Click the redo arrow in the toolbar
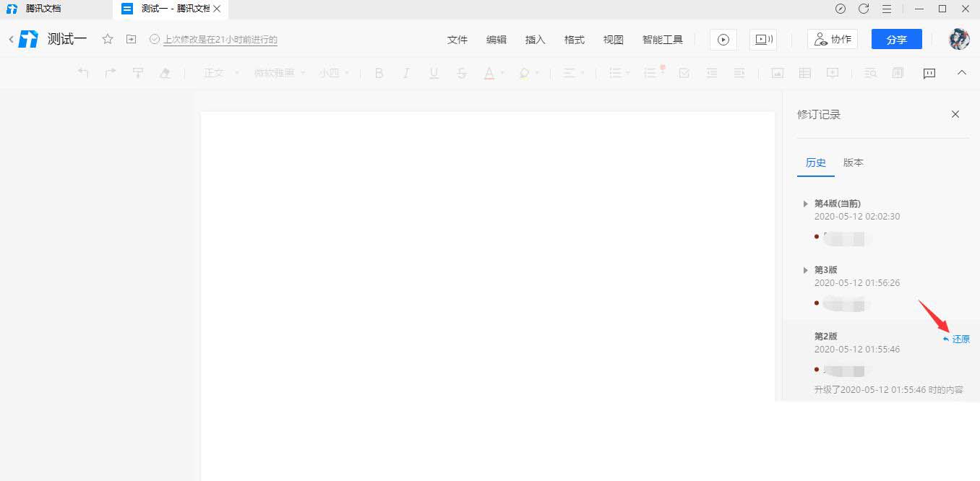This screenshot has height=481, width=980. pos(111,73)
